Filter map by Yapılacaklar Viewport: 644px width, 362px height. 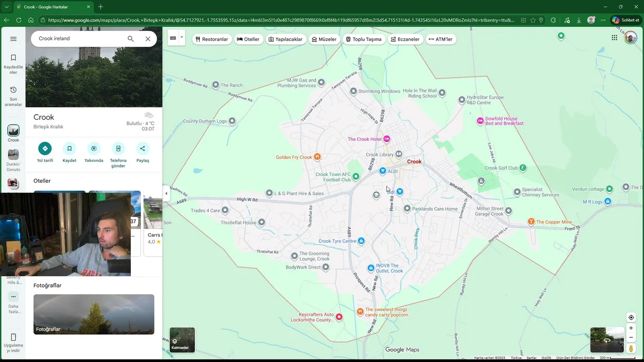[286, 39]
